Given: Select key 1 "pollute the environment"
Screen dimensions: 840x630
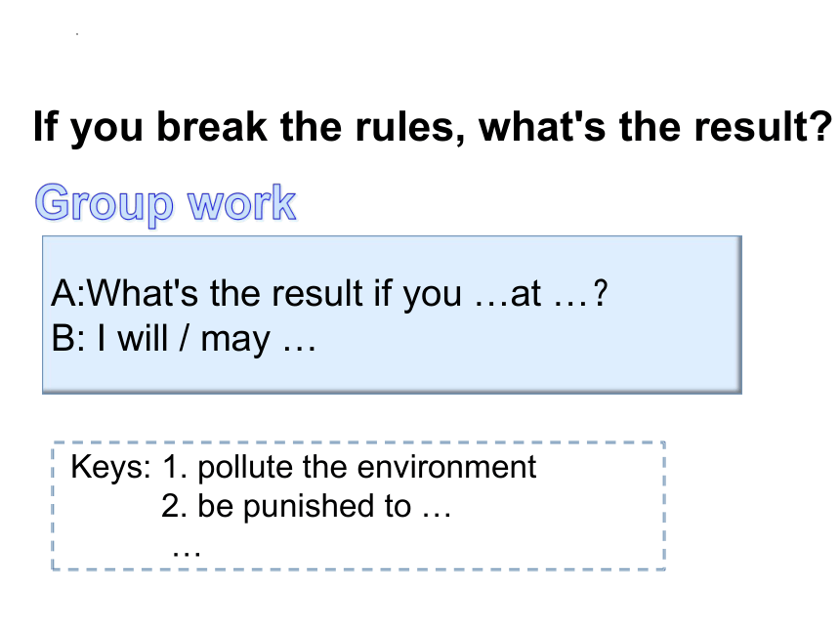Looking at the screenshot, I should click(350, 467).
